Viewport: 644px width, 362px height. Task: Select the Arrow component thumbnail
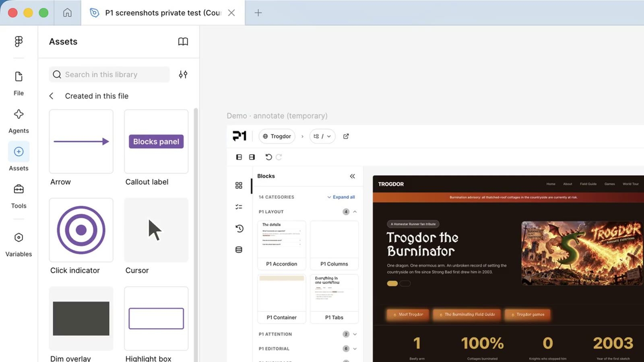81,142
